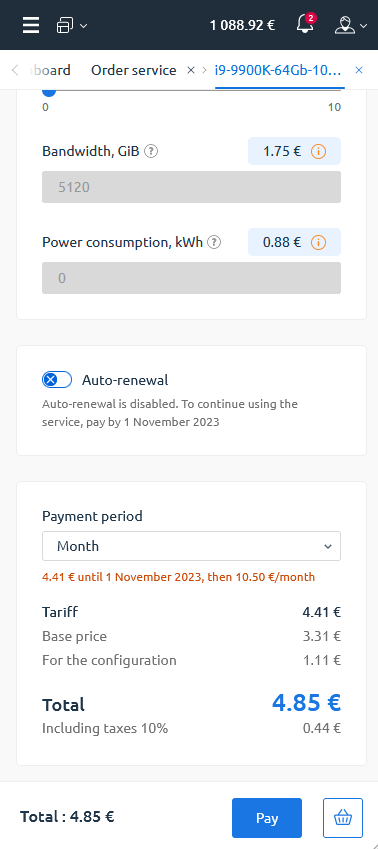Open the user account profile icon
This screenshot has width=378, height=849.
pyautogui.click(x=344, y=25)
